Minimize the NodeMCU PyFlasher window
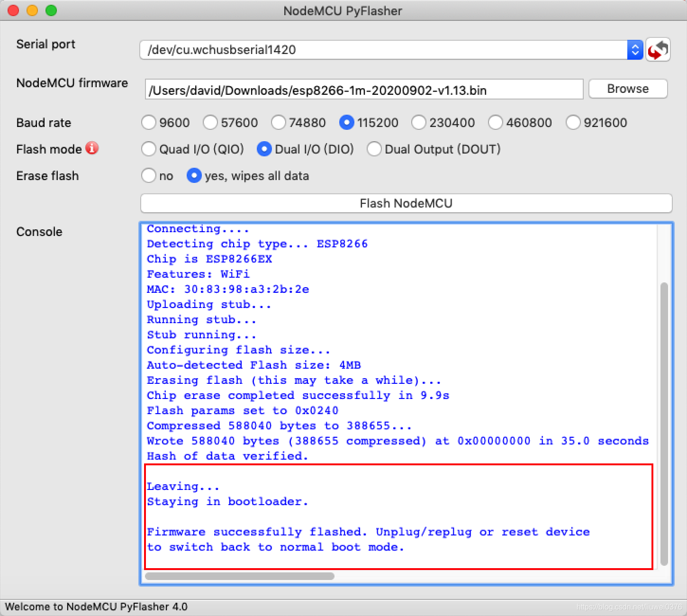 pyautogui.click(x=32, y=10)
